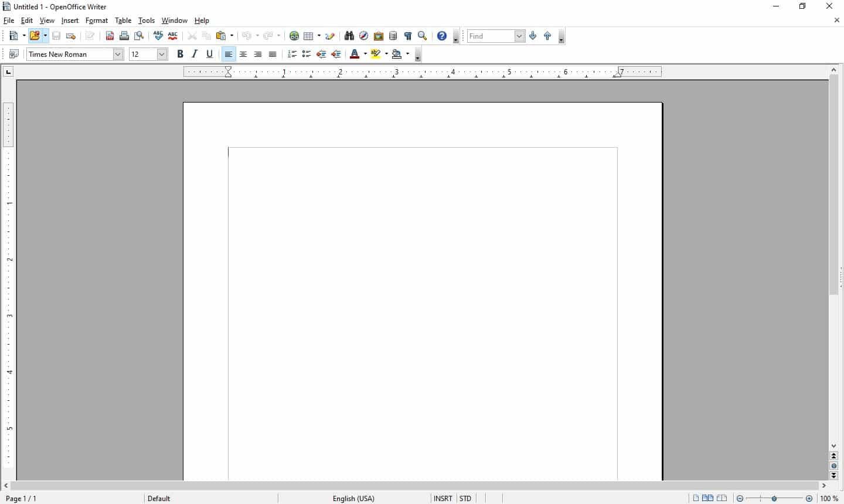Adjust the zoom slider handle

click(x=774, y=498)
